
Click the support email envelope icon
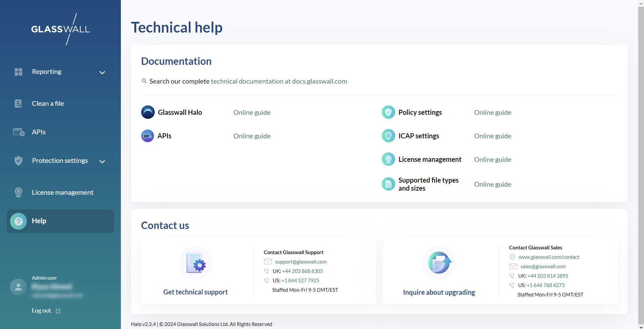(x=268, y=262)
